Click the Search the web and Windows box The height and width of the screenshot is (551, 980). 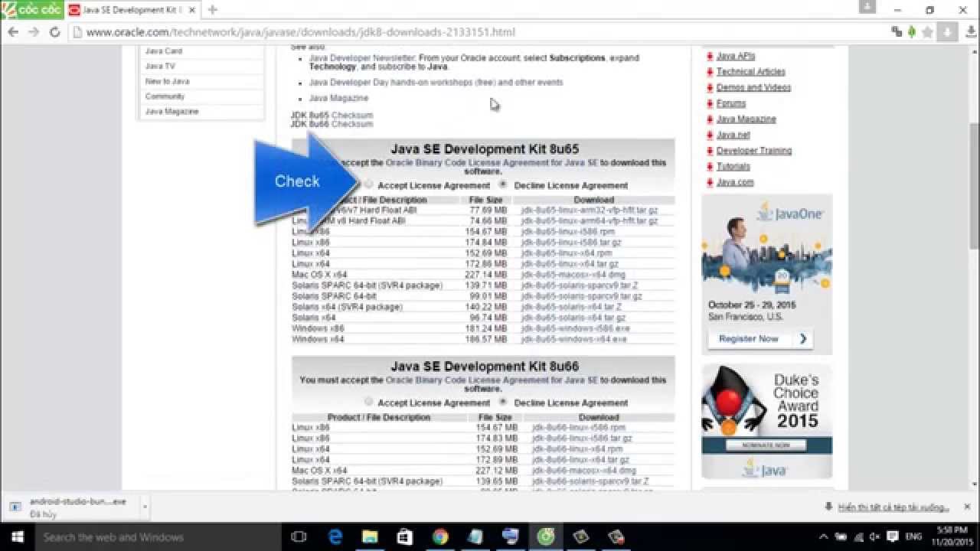158,537
